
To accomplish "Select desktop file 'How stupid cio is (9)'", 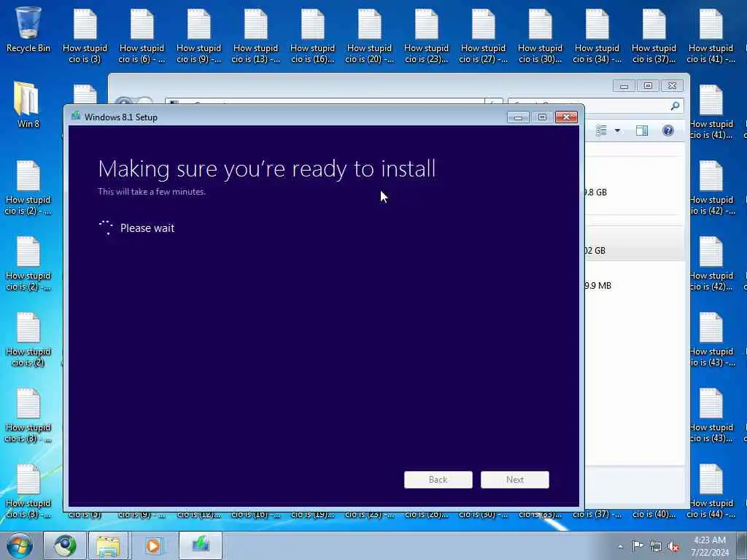I will pos(198,36).
